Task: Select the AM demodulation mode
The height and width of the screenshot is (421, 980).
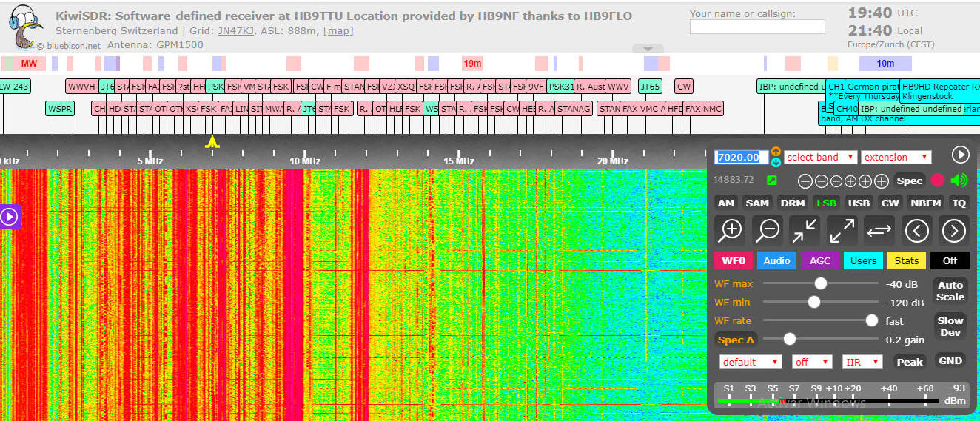Action: pyautogui.click(x=726, y=203)
